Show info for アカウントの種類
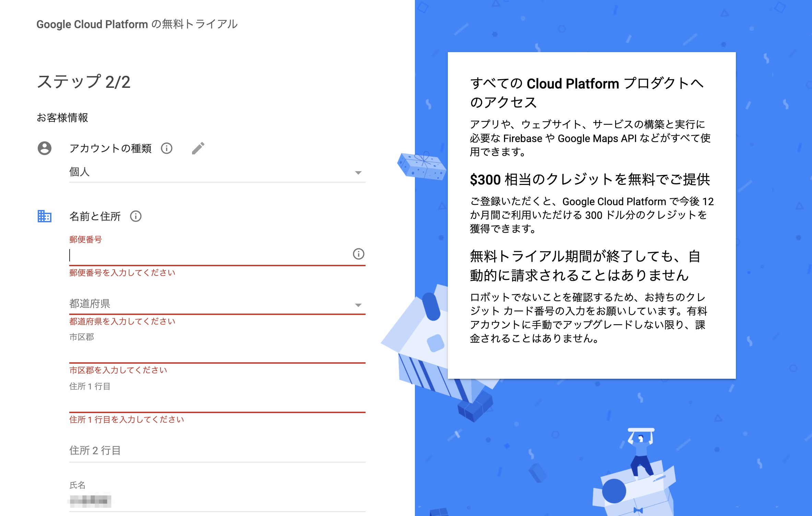This screenshot has height=516, width=812. [167, 148]
